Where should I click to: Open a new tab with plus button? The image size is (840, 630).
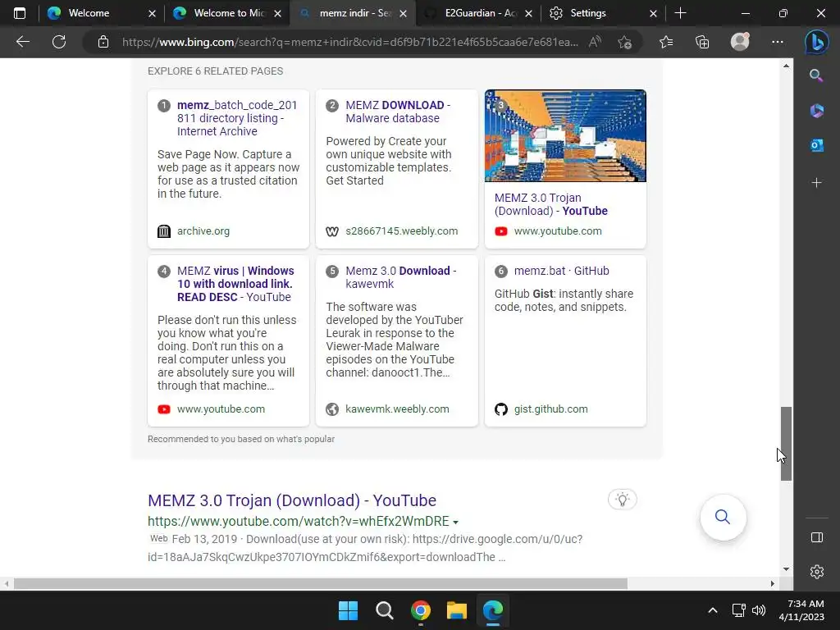(x=680, y=13)
